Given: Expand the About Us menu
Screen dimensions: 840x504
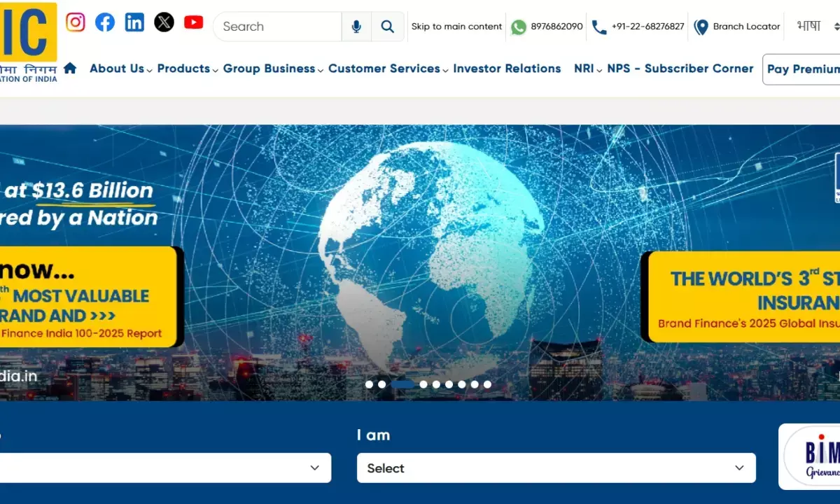Looking at the screenshot, I should tap(120, 69).
